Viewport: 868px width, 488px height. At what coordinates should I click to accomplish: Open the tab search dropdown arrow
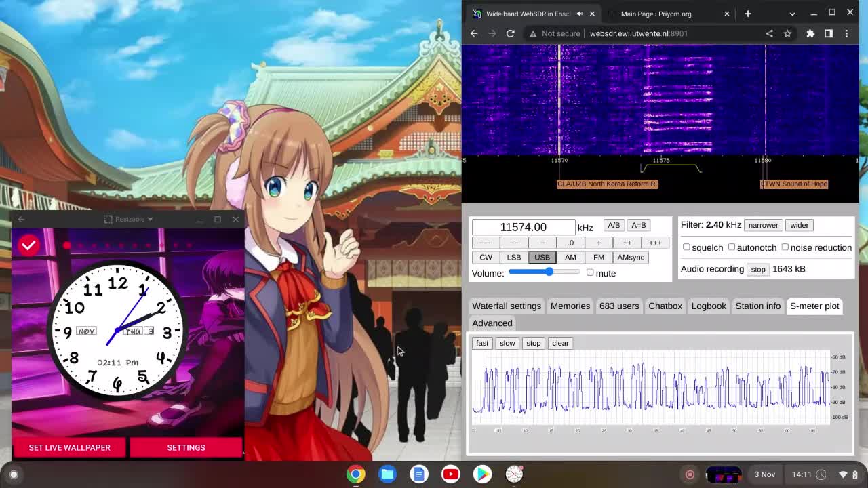point(792,14)
